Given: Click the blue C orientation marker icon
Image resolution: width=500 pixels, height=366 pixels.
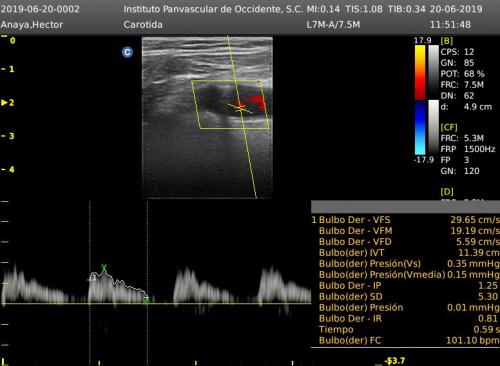Looking at the screenshot, I should [x=127, y=52].
